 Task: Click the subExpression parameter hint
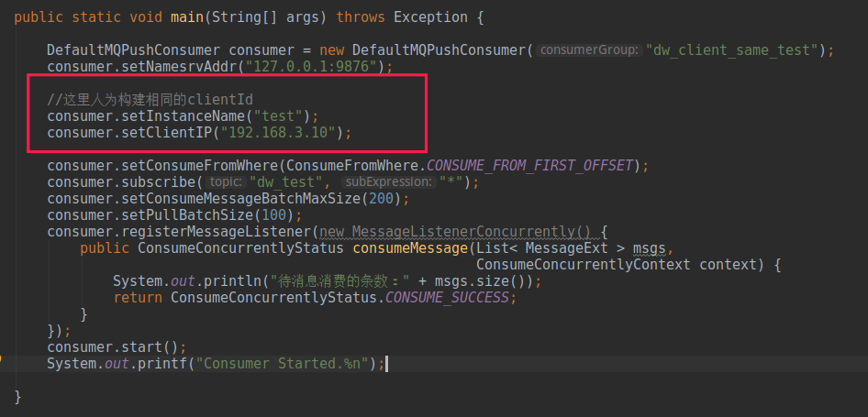(388, 182)
